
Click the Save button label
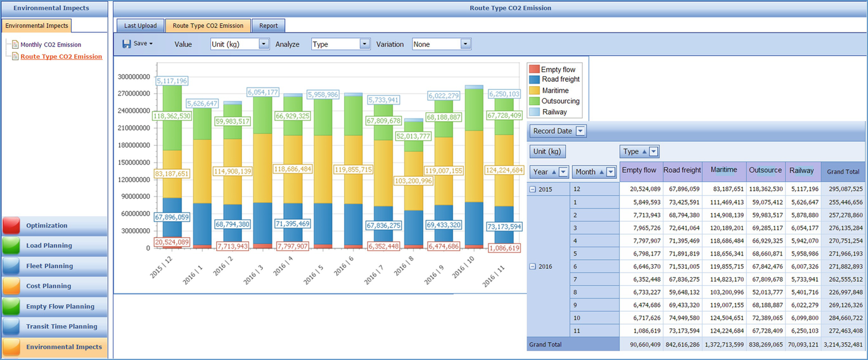[140, 44]
